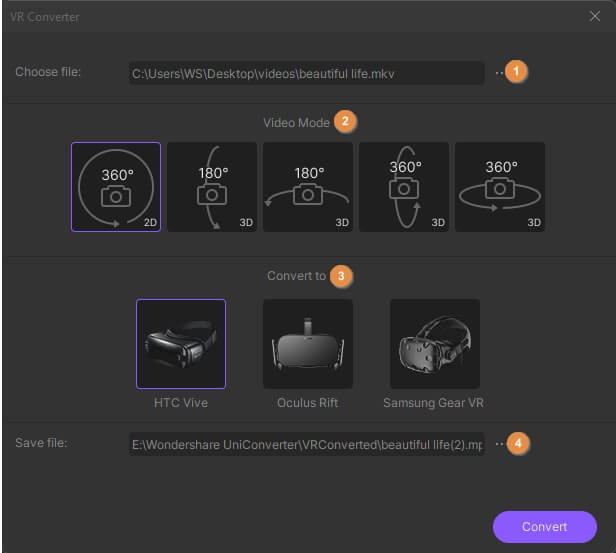Click the HTC Vive text label

[181, 403]
